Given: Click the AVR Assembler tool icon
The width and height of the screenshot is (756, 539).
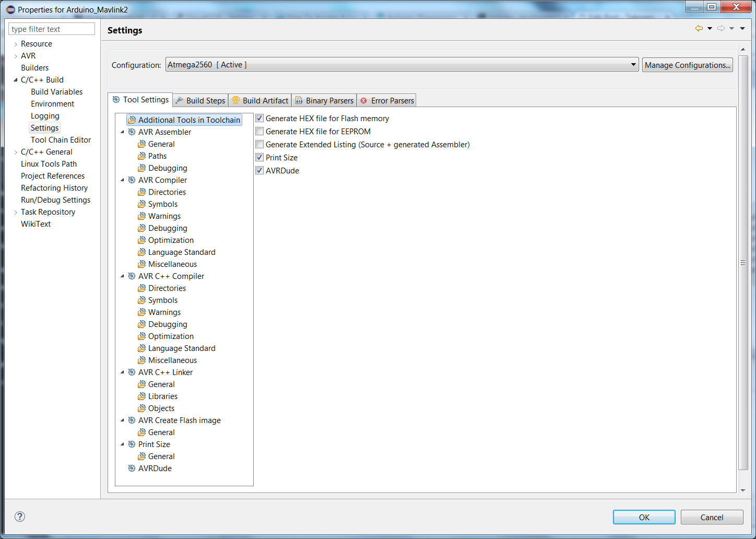Looking at the screenshot, I should [x=132, y=132].
